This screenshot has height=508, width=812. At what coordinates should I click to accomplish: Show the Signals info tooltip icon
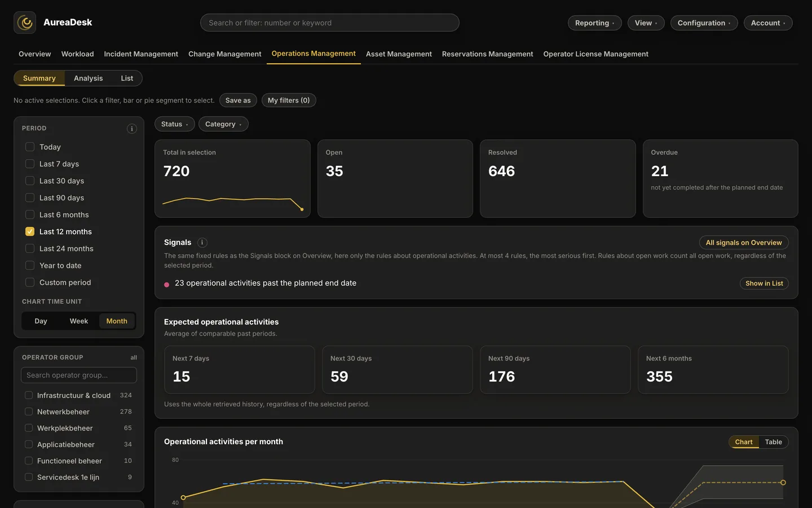click(202, 243)
